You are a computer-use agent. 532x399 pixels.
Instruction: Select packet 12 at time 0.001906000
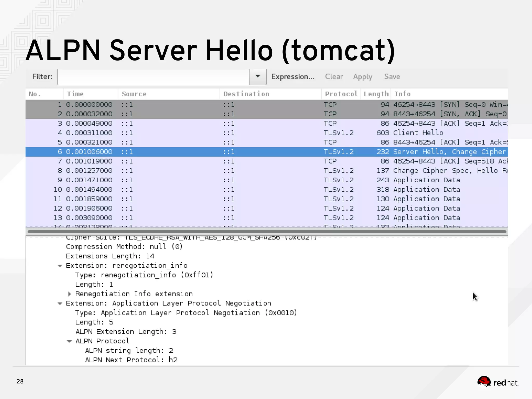[267, 208]
